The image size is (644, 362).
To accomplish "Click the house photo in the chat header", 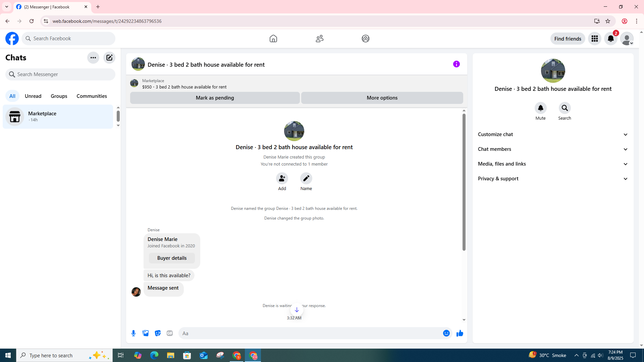I will pos(138,64).
